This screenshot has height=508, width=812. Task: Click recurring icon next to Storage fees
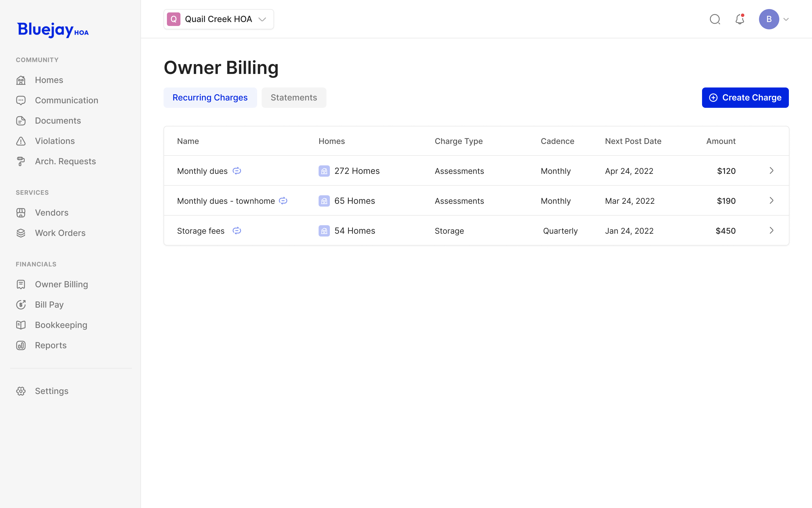coord(237,231)
